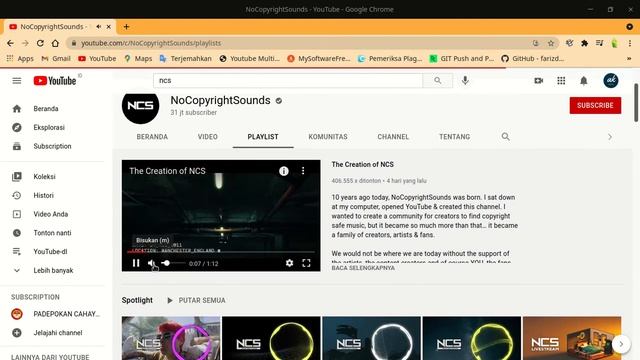Open the account avatar menu

coord(611,81)
